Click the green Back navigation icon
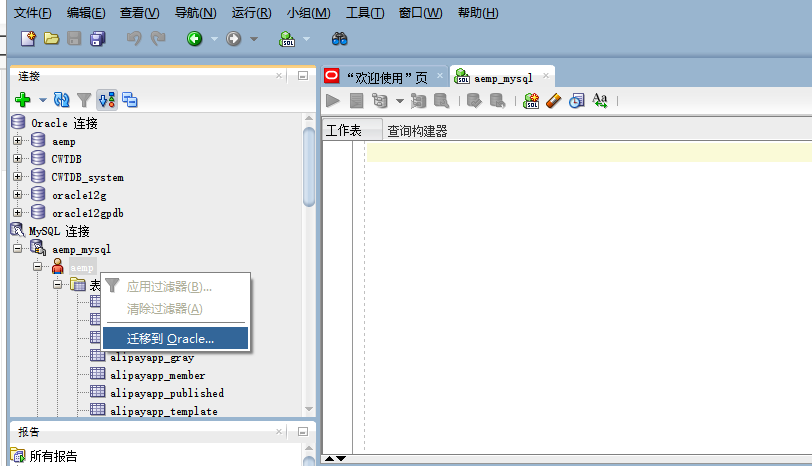The image size is (812, 466). pyautogui.click(x=195, y=39)
